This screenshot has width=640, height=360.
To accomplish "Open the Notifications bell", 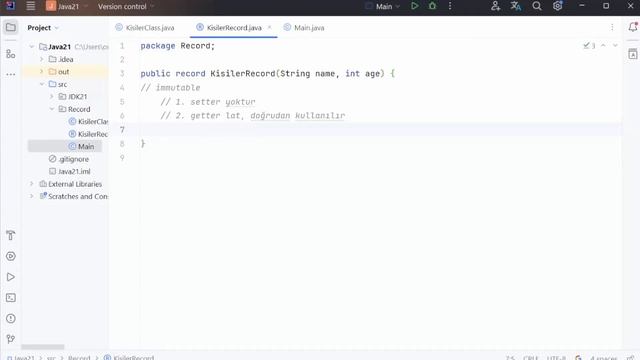I will 633,27.
